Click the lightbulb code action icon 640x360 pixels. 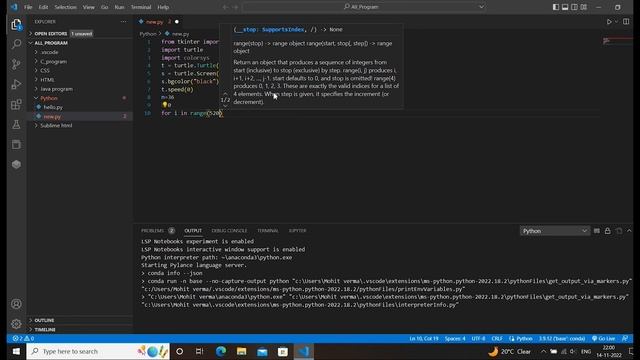pos(164,105)
